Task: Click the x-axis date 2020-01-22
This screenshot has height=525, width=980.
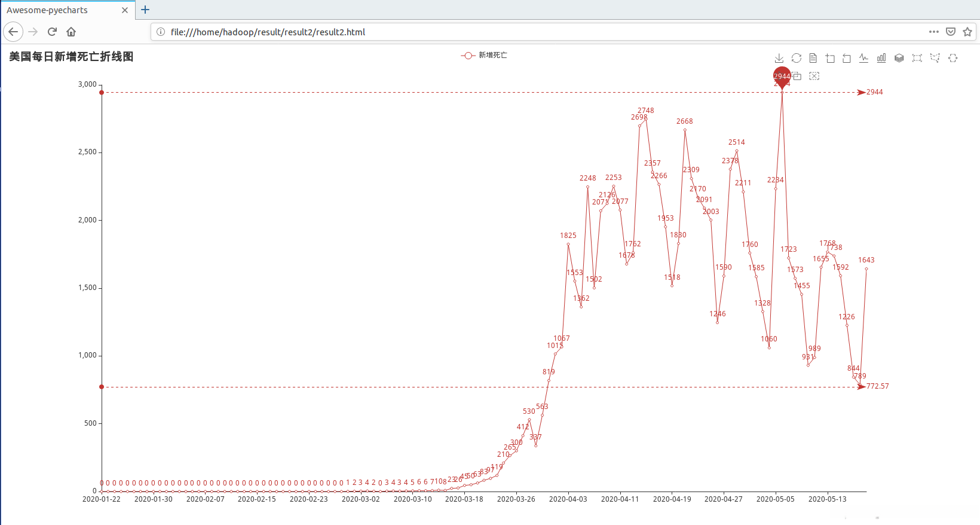Action: [102, 499]
